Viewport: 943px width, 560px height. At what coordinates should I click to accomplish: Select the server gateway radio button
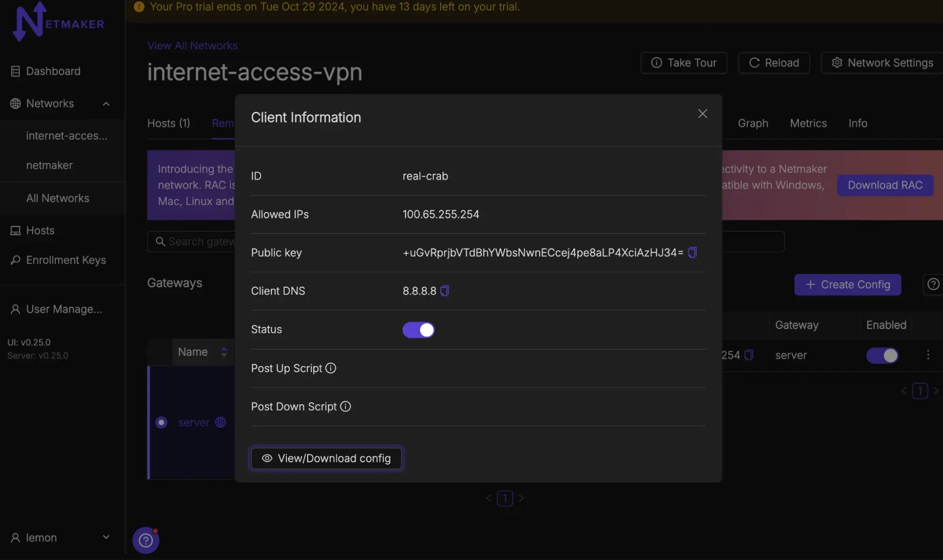tap(161, 422)
